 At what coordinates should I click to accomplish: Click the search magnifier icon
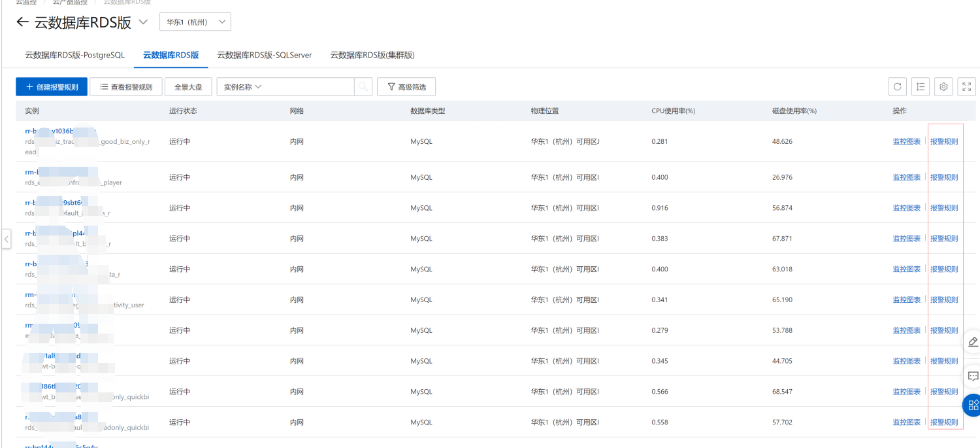click(363, 87)
